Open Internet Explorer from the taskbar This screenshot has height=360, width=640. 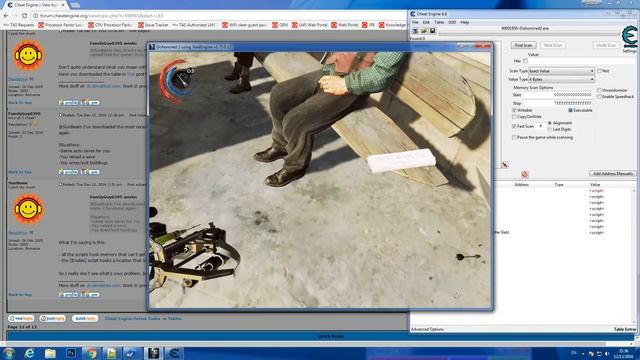click(29, 353)
